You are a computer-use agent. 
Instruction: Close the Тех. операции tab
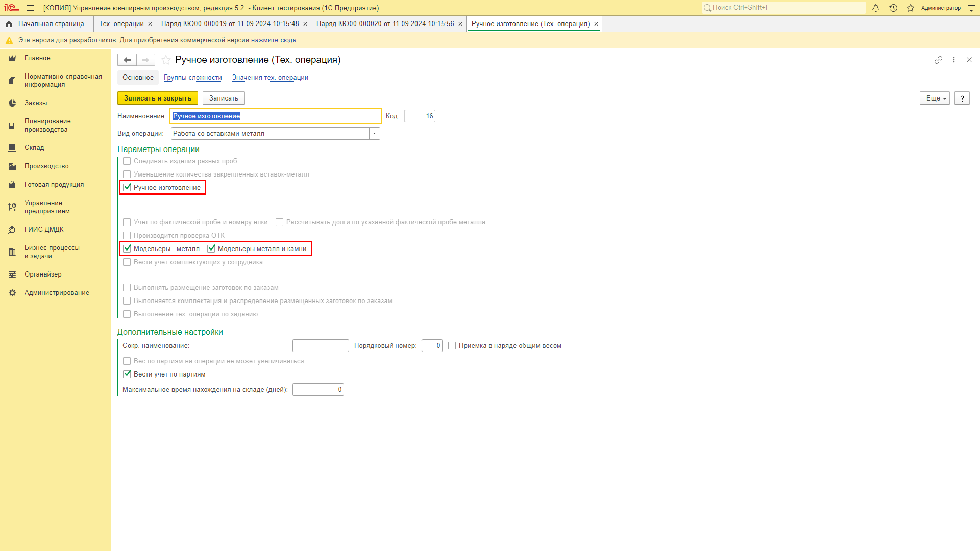(x=150, y=24)
